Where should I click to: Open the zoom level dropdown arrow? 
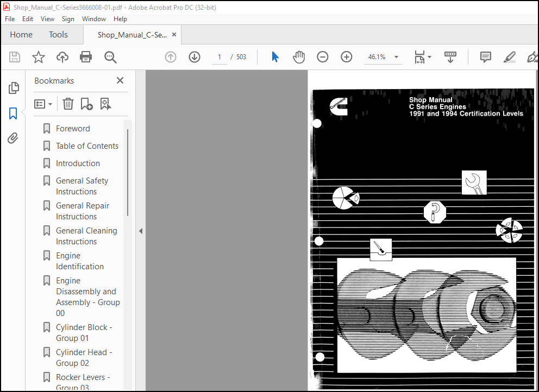coord(396,57)
